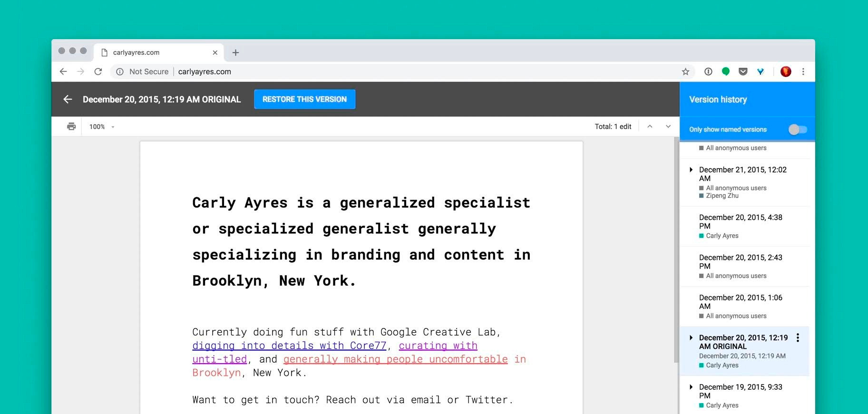Select December 20, 2015, 4:38 PM version
Screen dimensions: 868x414
(x=745, y=226)
